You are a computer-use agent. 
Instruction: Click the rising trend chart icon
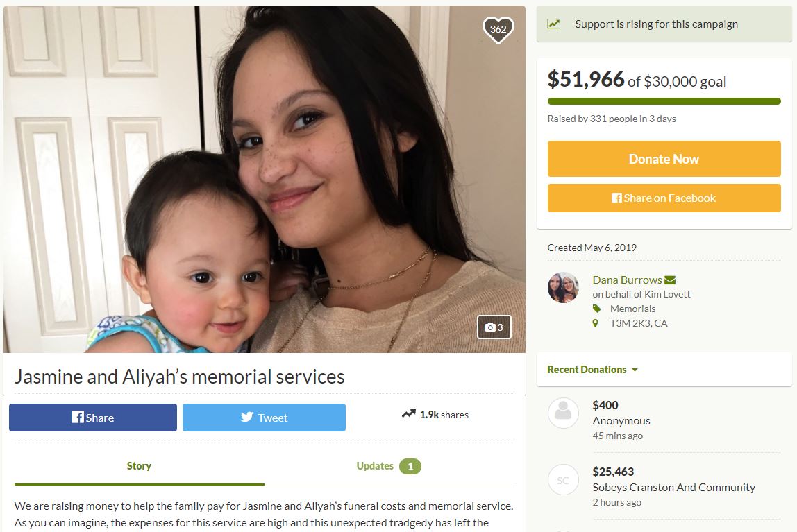tap(553, 24)
